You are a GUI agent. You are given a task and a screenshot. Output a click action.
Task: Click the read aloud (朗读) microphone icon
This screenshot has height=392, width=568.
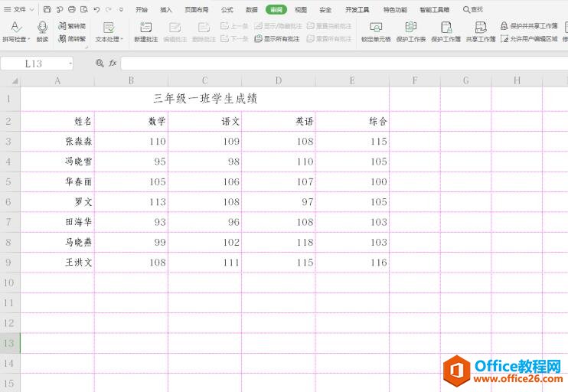(42, 27)
